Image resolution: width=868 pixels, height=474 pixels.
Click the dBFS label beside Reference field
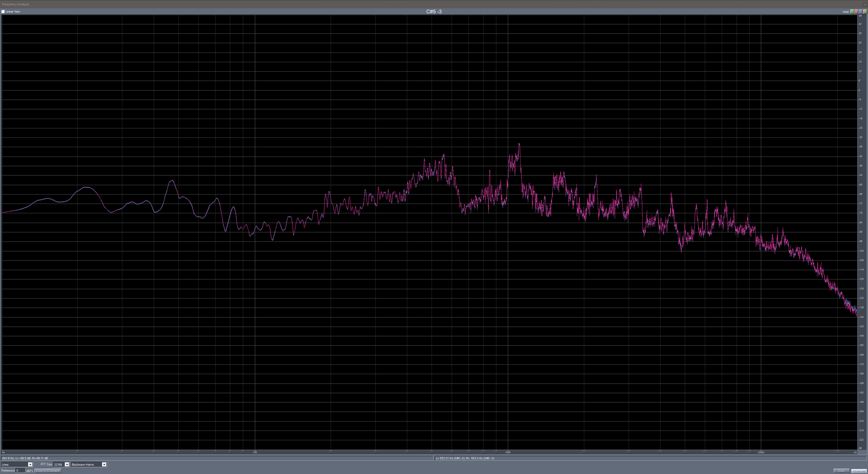(30, 471)
